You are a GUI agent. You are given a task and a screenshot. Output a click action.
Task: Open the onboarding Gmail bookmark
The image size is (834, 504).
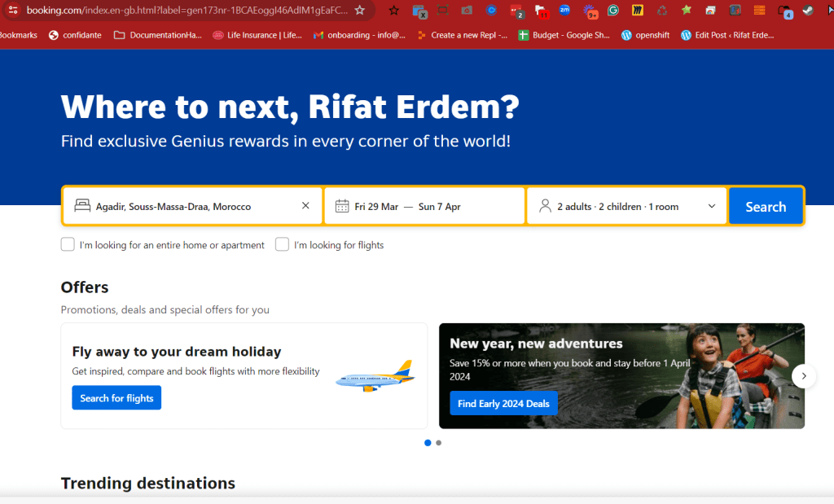(x=359, y=35)
